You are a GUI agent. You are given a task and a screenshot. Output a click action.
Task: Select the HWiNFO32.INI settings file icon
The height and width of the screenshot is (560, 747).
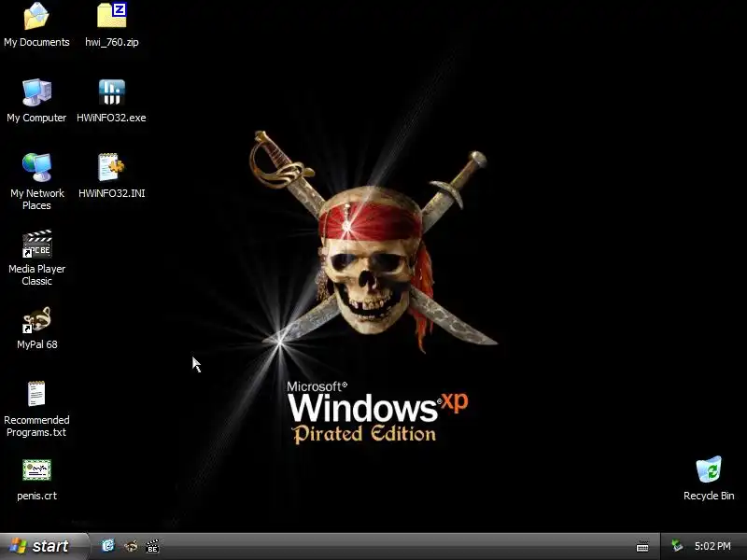111,167
